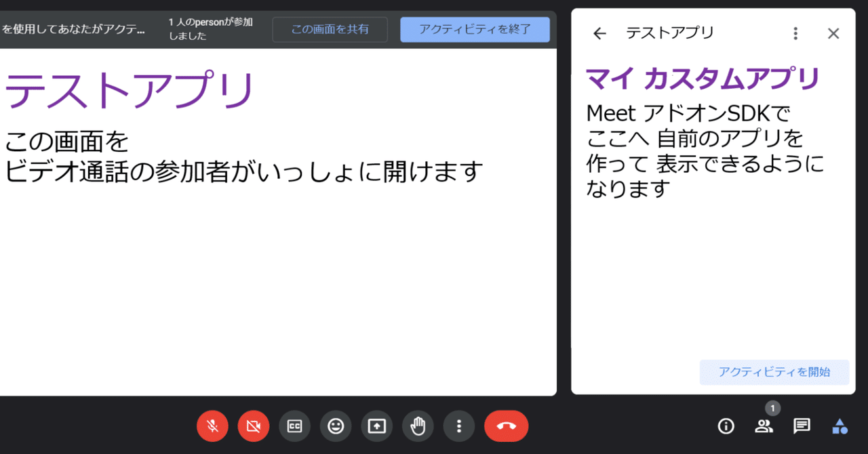Show meeting details with the info icon
The height and width of the screenshot is (454, 868).
(726, 426)
